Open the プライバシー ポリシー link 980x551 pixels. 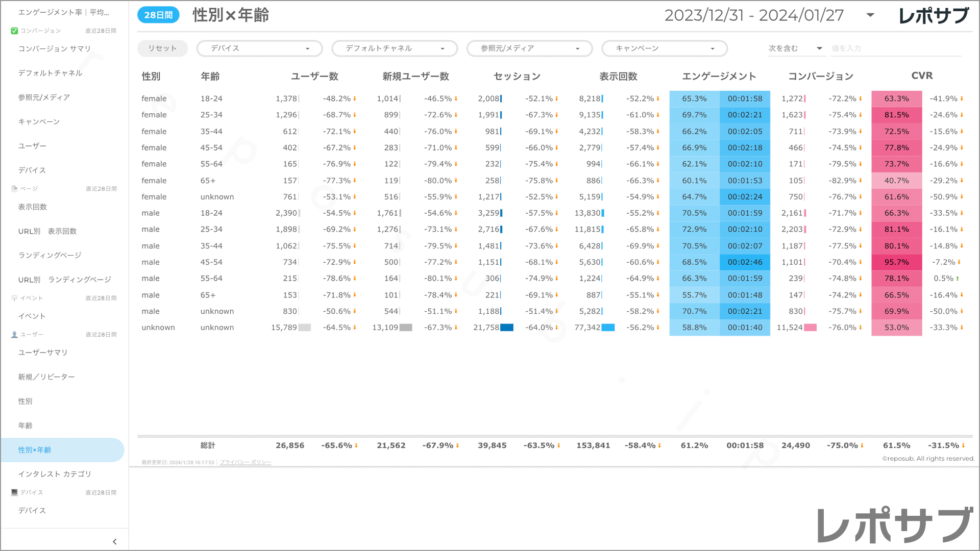coord(246,462)
